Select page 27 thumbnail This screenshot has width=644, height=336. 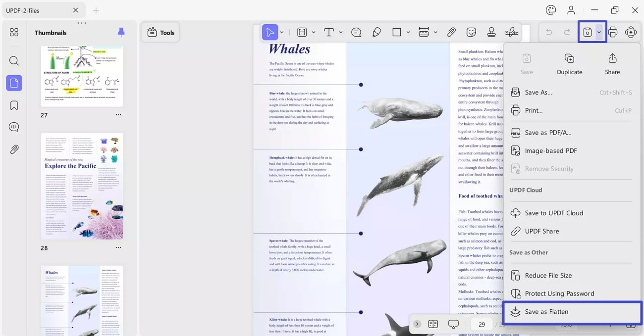(x=82, y=76)
